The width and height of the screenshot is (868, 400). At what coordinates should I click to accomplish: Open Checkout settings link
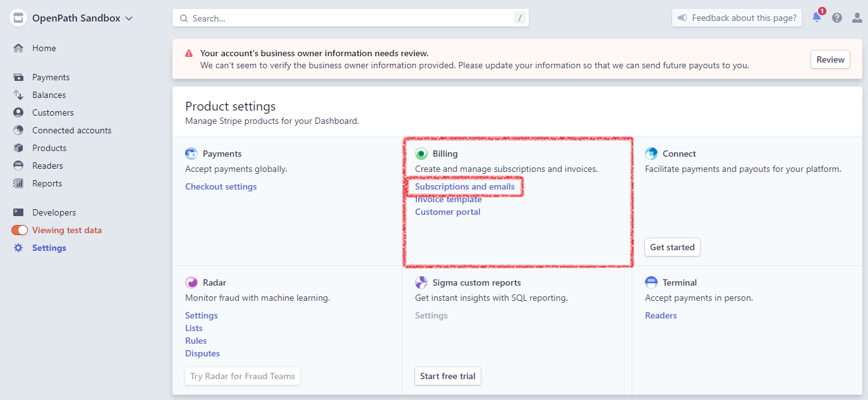(x=221, y=186)
